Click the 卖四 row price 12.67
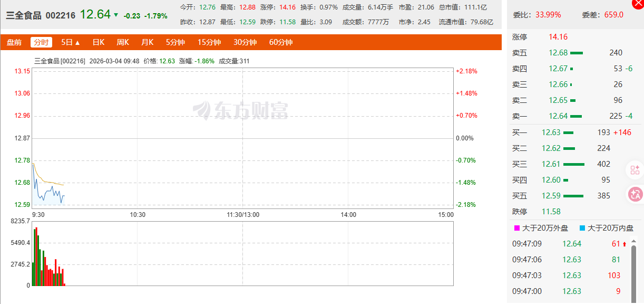 (558, 69)
